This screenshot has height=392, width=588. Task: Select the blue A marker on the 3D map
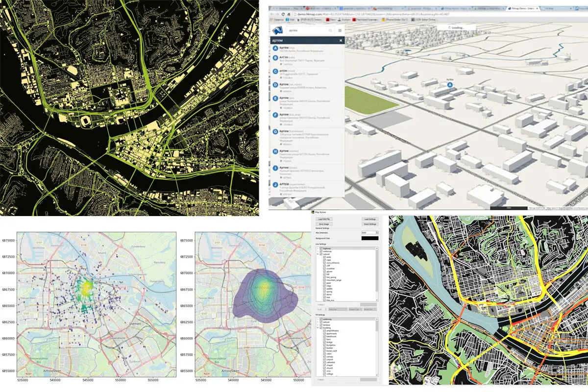[449, 84]
